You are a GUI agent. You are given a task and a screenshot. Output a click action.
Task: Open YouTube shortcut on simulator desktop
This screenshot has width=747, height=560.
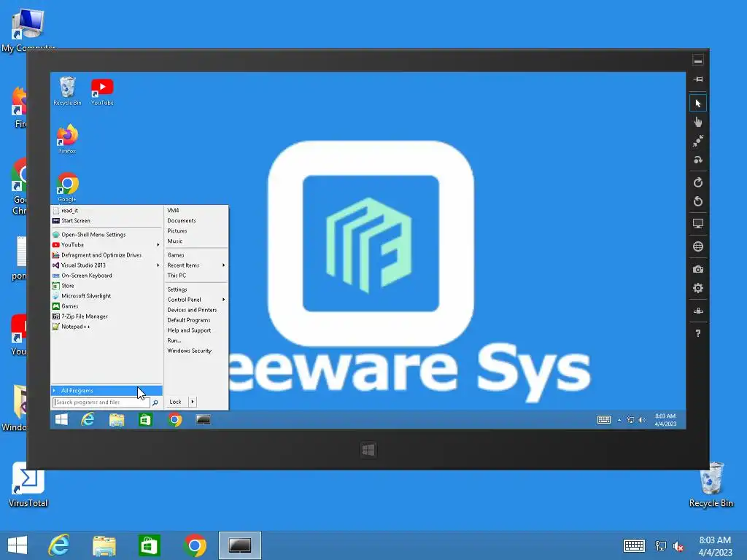click(102, 92)
